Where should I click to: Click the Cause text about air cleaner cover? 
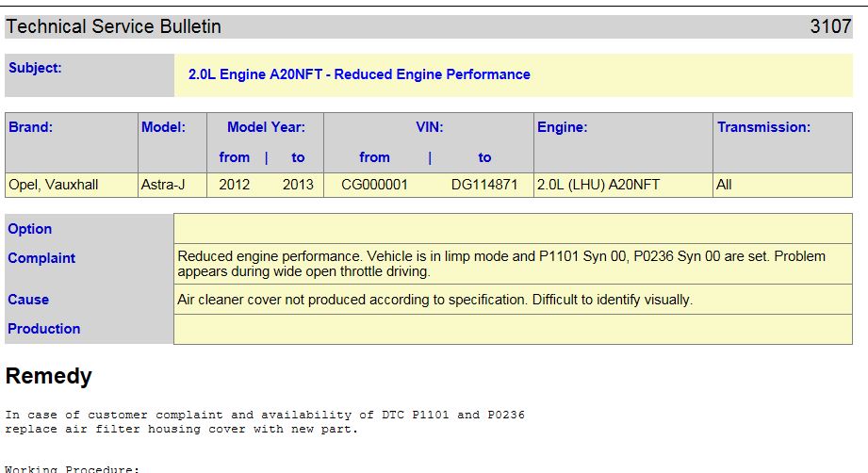point(434,300)
